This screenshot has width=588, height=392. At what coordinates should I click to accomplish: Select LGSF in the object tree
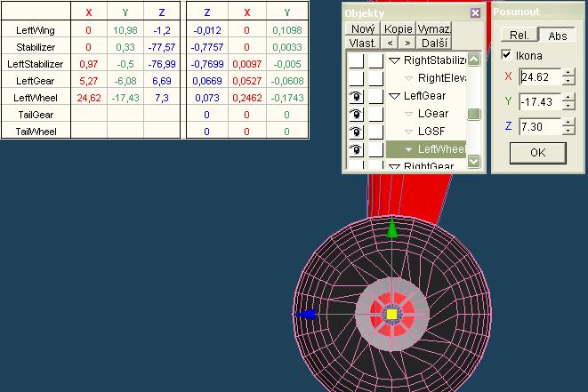tap(431, 132)
